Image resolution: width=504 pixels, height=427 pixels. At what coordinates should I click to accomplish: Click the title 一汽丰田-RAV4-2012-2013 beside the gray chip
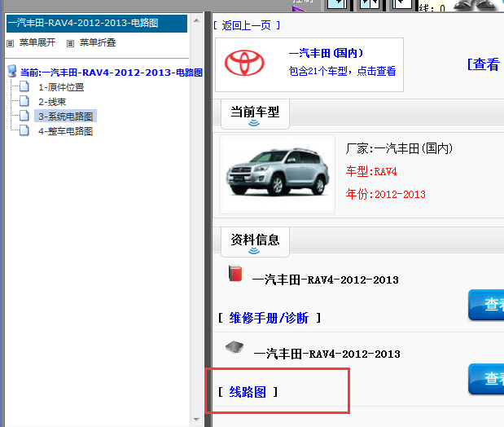click(327, 354)
